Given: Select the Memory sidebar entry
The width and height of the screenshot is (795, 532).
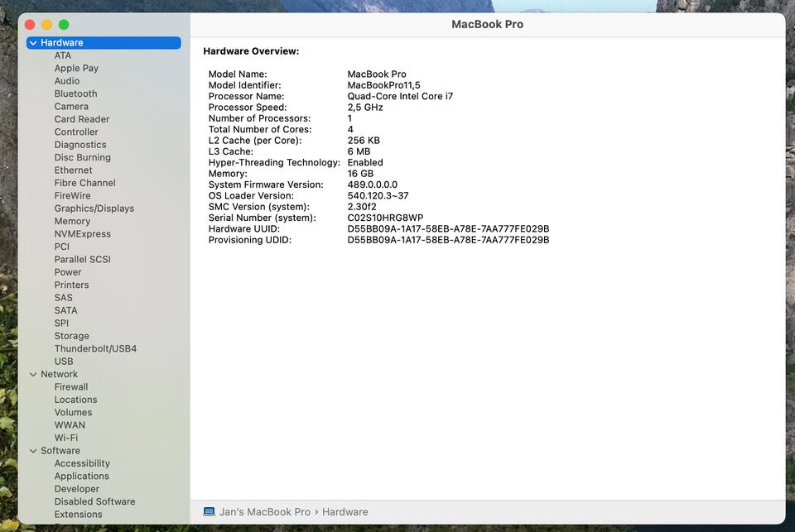Looking at the screenshot, I should [x=72, y=222].
